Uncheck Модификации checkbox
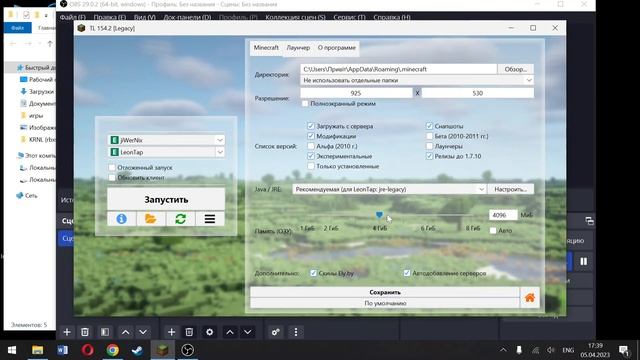Image resolution: width=640 pixels, height=360 pixels. tap(311, 136)
